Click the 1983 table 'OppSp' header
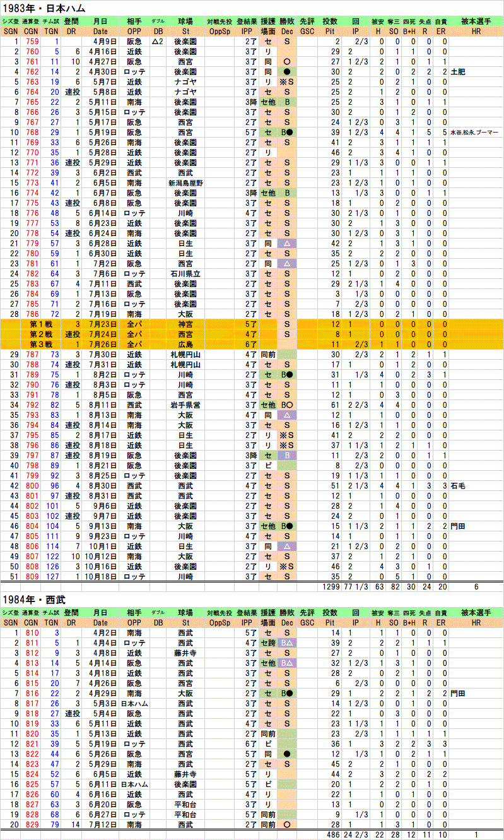 pos(220,31)
